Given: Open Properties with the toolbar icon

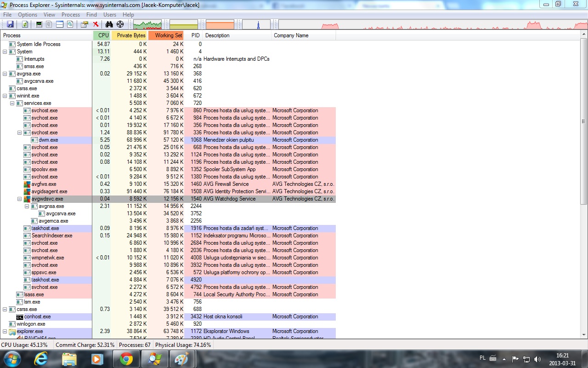Looking at the screenshot, I should (85, 24).
